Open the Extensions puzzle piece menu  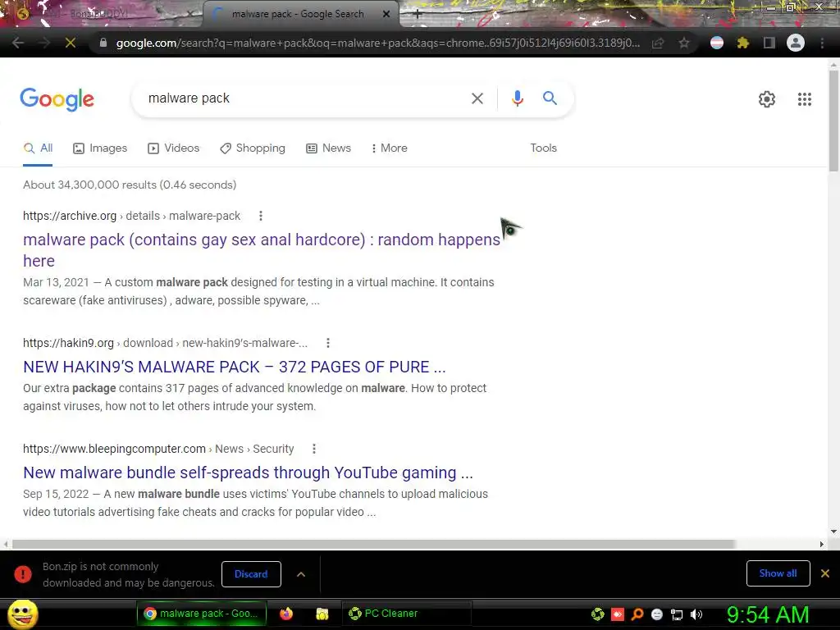tap(743, 43)
